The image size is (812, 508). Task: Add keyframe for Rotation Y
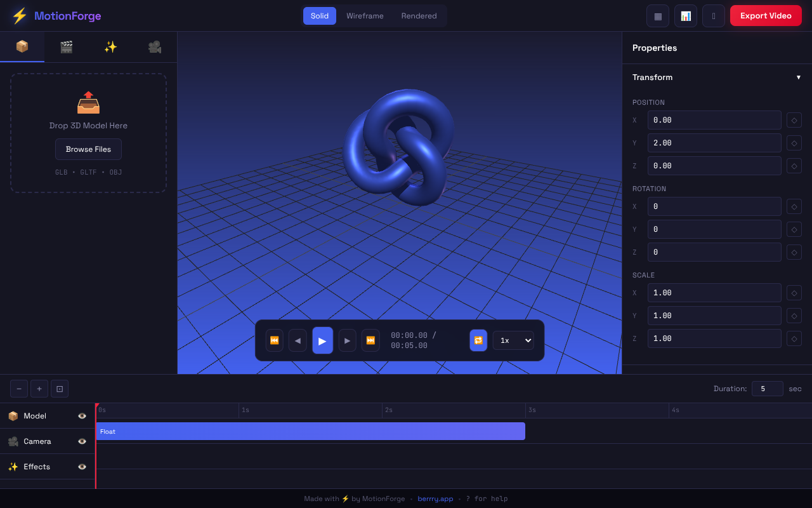(x=794, y=229)
